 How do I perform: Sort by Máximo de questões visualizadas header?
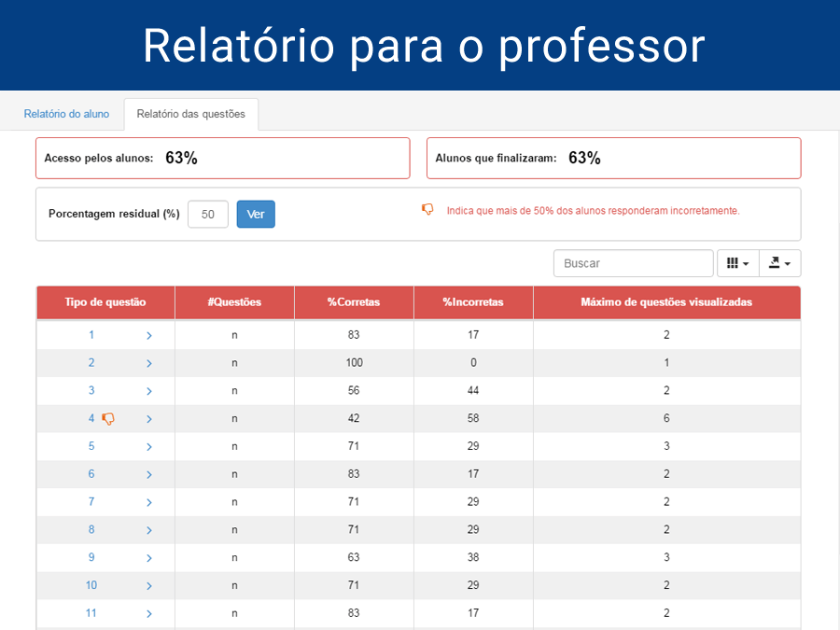click(666, 302)
